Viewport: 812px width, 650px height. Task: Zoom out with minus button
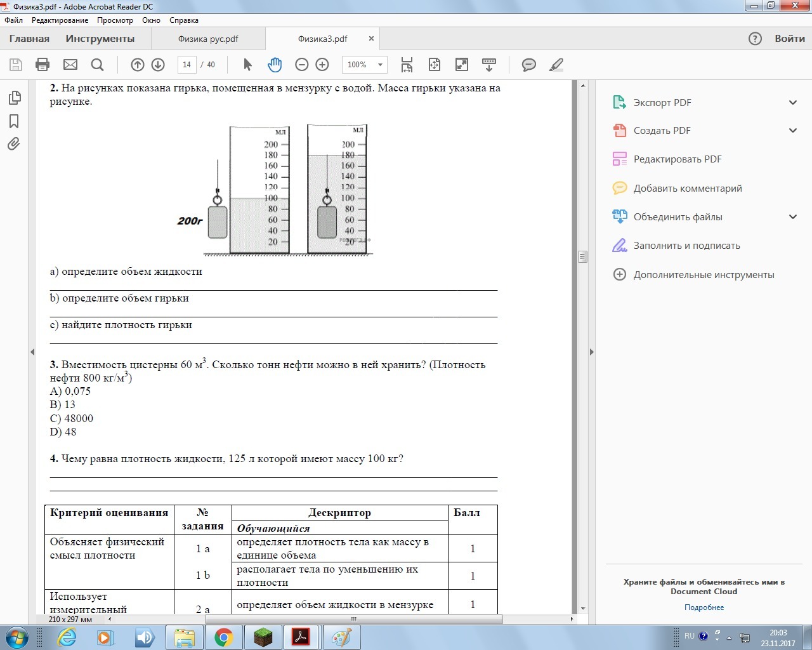(302, 65)
